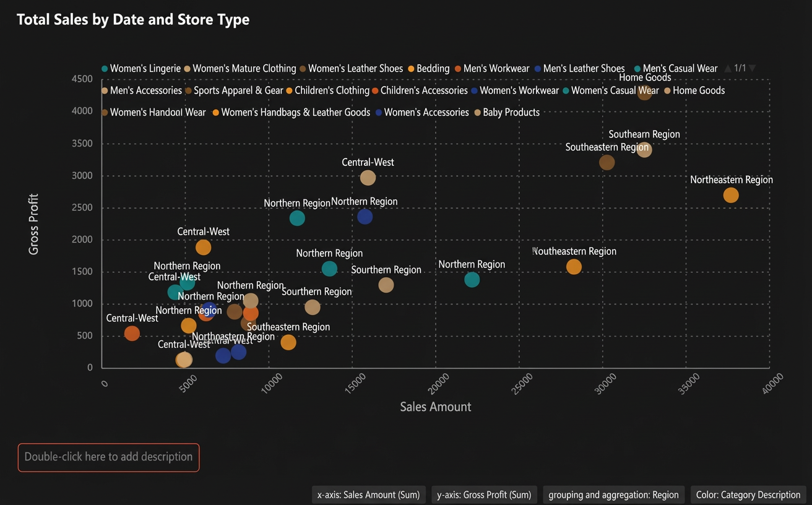The height and width of the screenshot is (505, 812).
Task: Click the Men's Casual Wear legend dot
Action: 637,69
